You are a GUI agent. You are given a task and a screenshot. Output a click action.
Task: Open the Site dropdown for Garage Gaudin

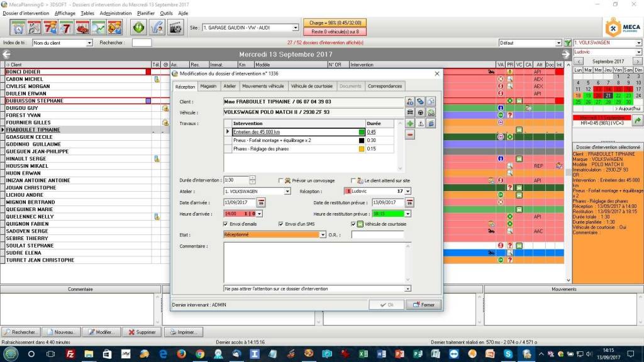[295, 28]
